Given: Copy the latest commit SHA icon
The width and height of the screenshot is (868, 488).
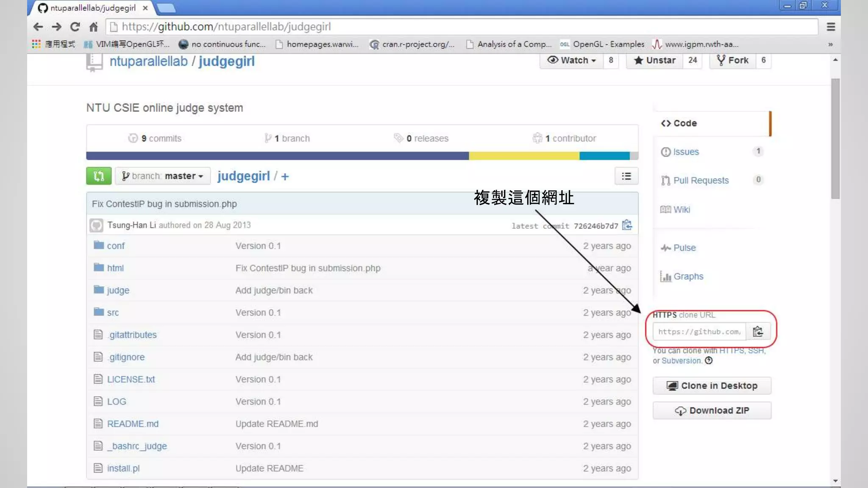Looking at the screenshot, I should [627, 225].
